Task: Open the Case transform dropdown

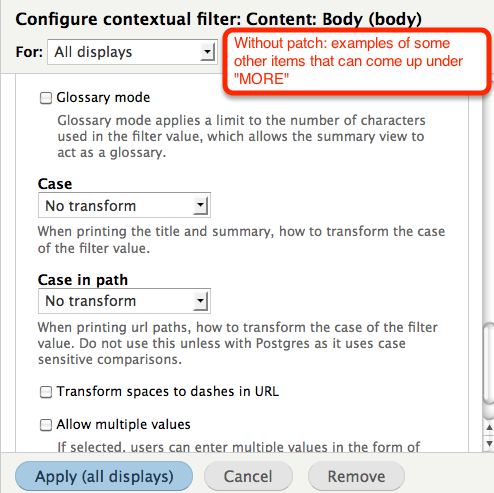Action: [x=124, y=205]
